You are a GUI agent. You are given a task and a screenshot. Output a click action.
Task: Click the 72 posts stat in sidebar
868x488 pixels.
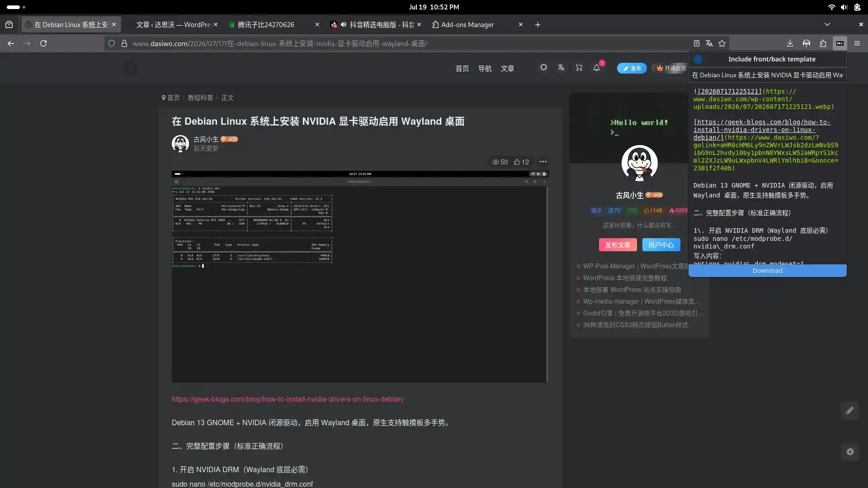point(614,210)
